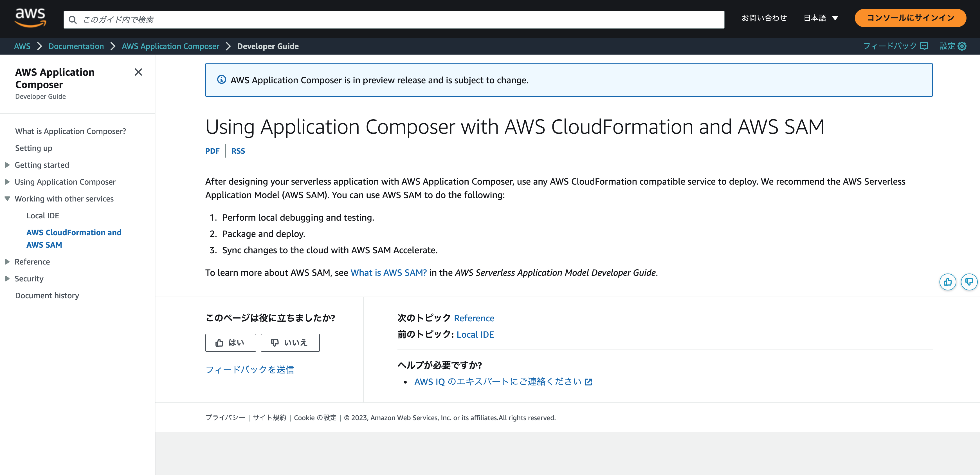Expand the Security section arrow
This screenshot has height=475, width=980.
pyautogui.click(x=7, y=279)
